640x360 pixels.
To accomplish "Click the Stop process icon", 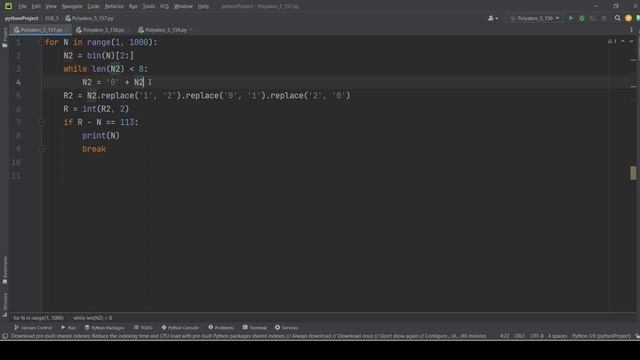I will [604, 18].
